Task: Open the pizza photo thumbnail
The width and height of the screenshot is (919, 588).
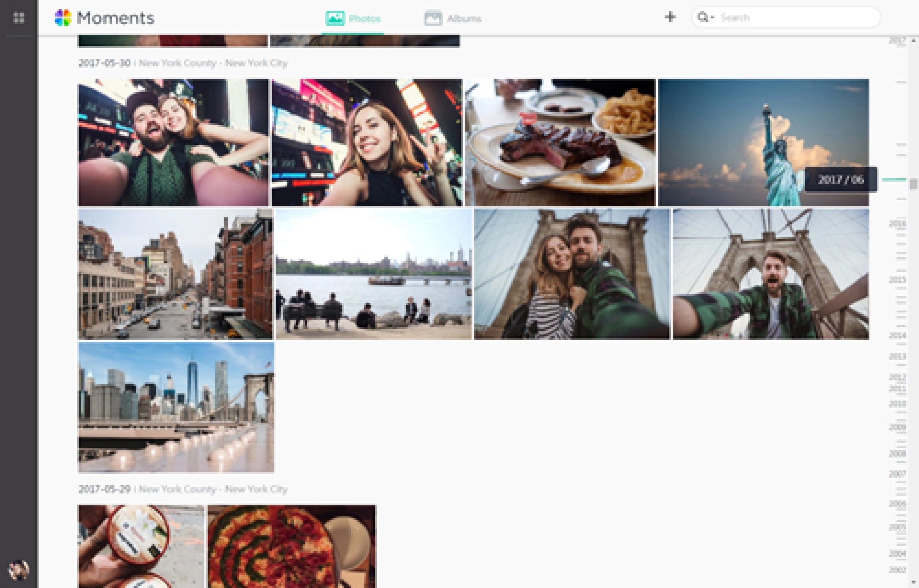Action: point(291,546)
